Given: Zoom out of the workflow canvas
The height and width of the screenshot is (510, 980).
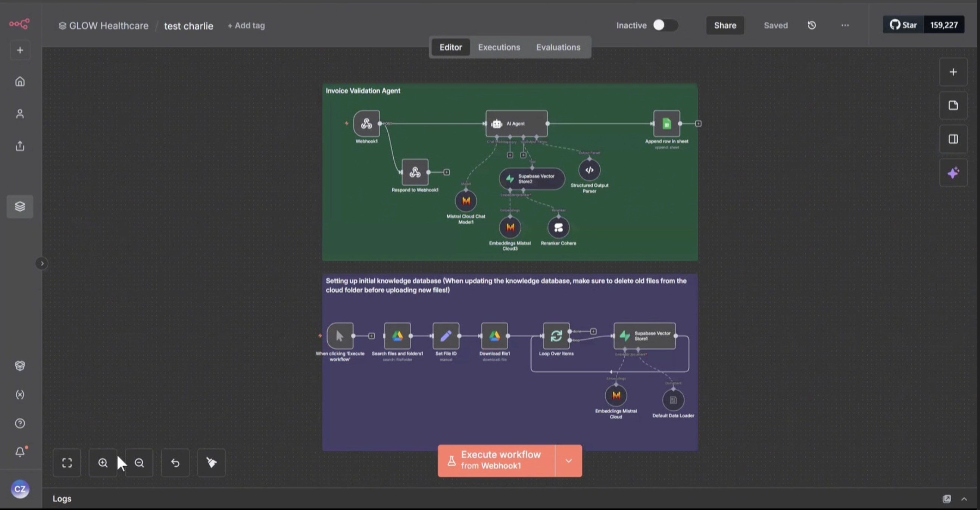Looking at the screenshot, I should (x=139, y=463).
